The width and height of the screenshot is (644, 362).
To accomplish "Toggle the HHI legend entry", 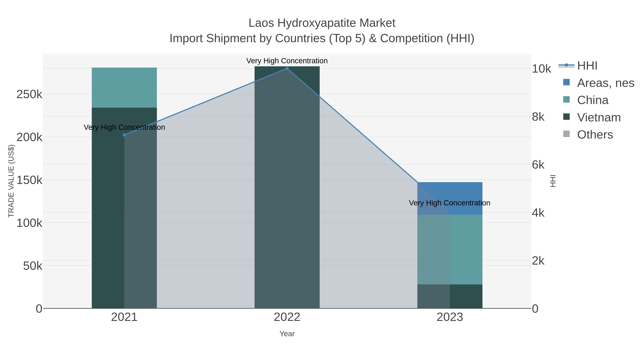I will point(578,66).
